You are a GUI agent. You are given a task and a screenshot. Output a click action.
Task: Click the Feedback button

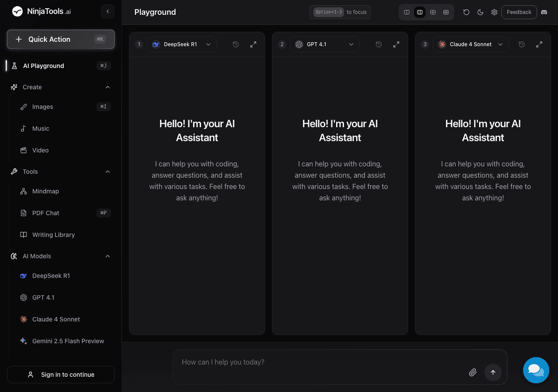519,12
